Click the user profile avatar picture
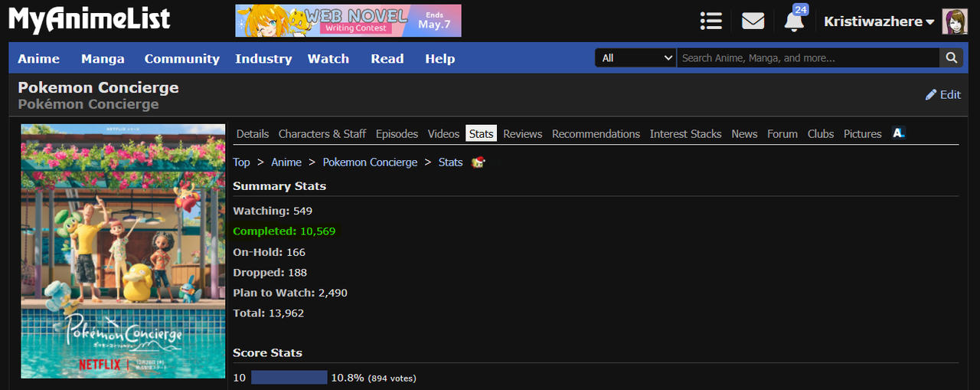 [955, 21]
